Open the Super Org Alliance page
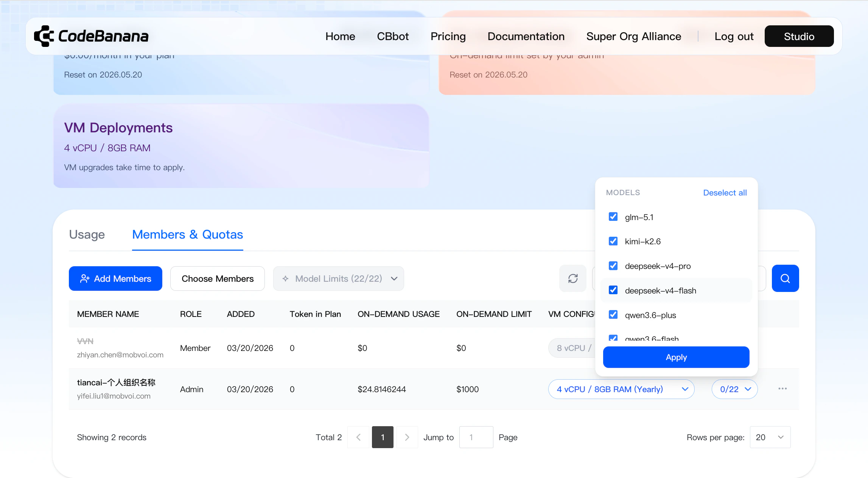 pos(634,36)
